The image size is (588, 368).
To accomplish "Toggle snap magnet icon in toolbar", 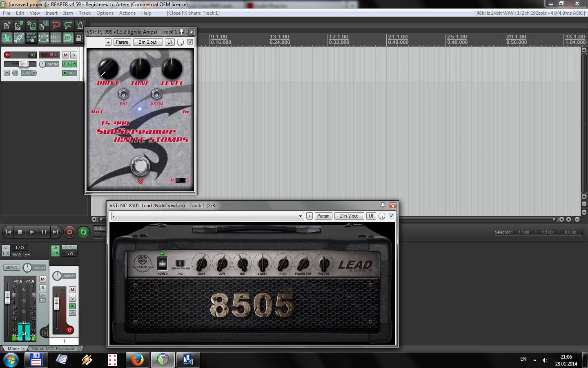I will (68, 38).
